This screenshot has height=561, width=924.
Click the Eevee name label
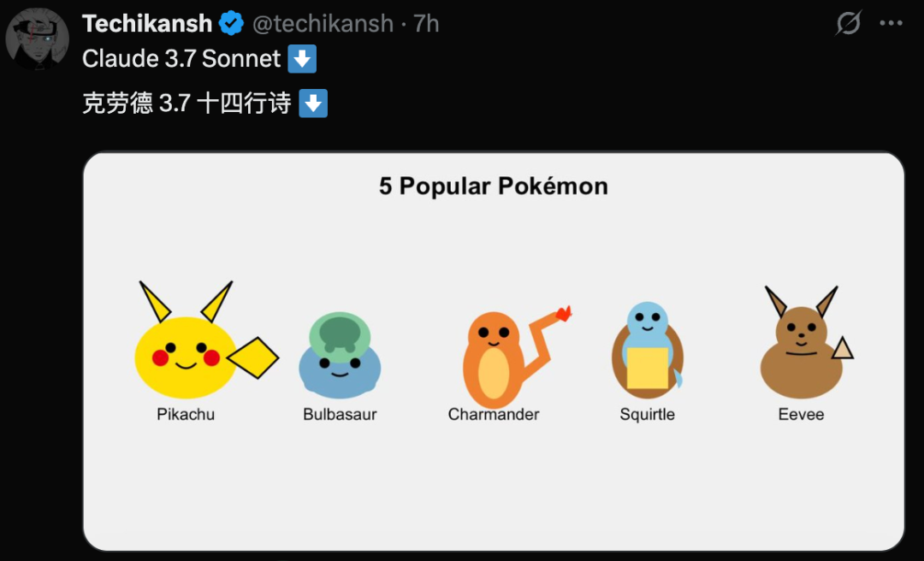[801, 415]
